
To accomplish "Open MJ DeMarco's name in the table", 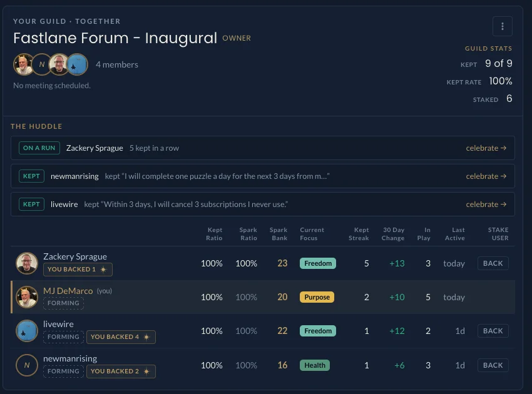I will (68, 291).
